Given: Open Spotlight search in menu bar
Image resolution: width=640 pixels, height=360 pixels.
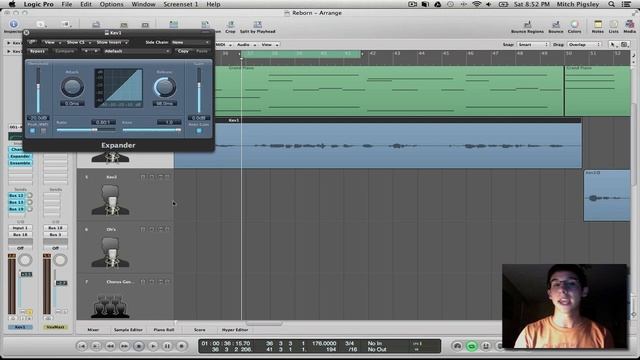Looking at the screenshot, I should click(611, 4).
